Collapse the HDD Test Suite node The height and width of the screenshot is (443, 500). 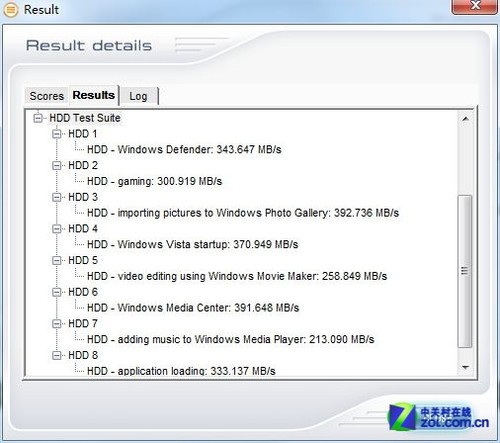click(x=38, y=118)
